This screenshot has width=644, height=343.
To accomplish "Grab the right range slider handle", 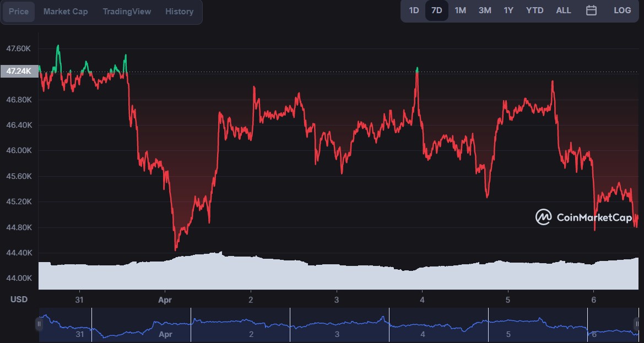I will (637, 324).
